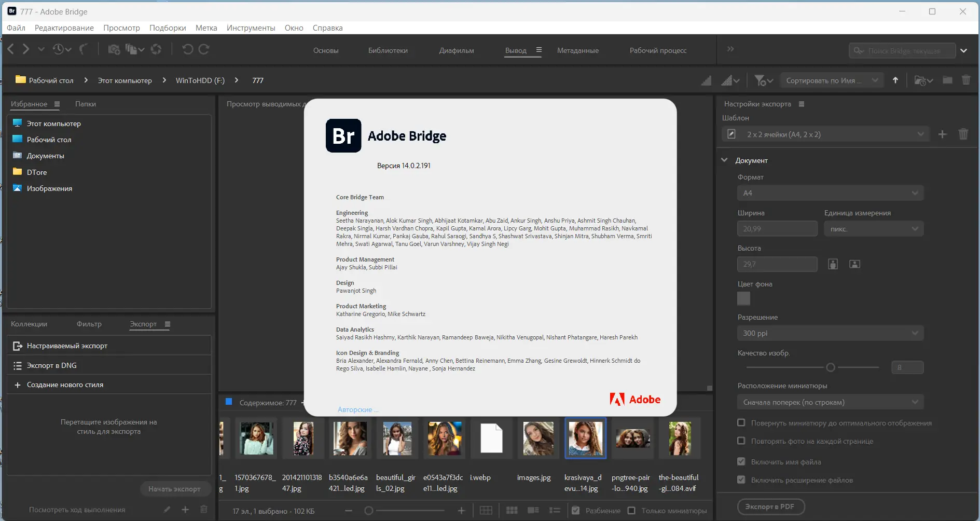Open the Файл menu
This screenshot has height=521, width=980.
pyautogui.click(x=16, y=28)
